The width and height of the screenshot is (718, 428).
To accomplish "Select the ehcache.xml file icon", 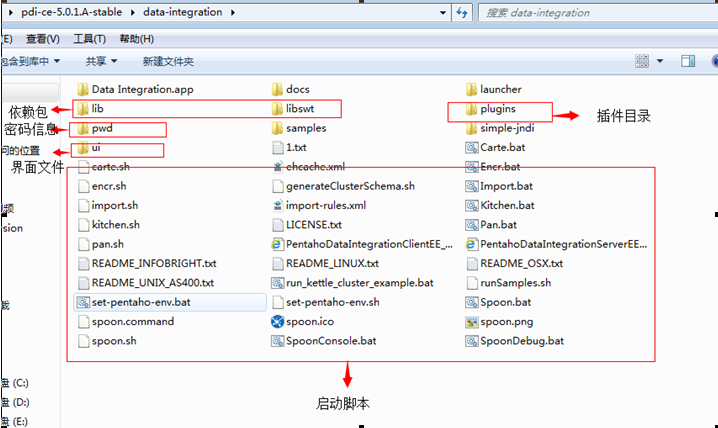I will [x=277, y=167].
